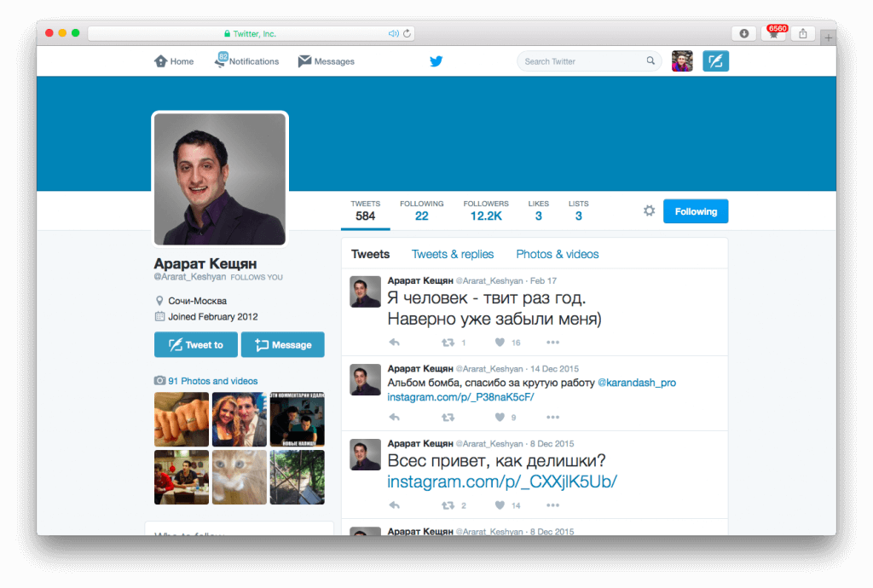
Task: Click the Message button
Action: click(283, 345)
